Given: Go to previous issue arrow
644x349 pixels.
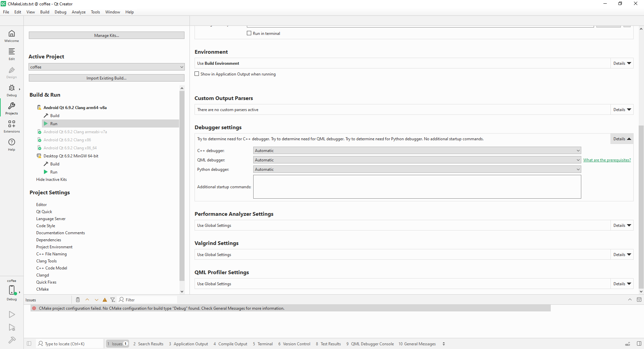Looking at the screenshot, I should (87, 300).
